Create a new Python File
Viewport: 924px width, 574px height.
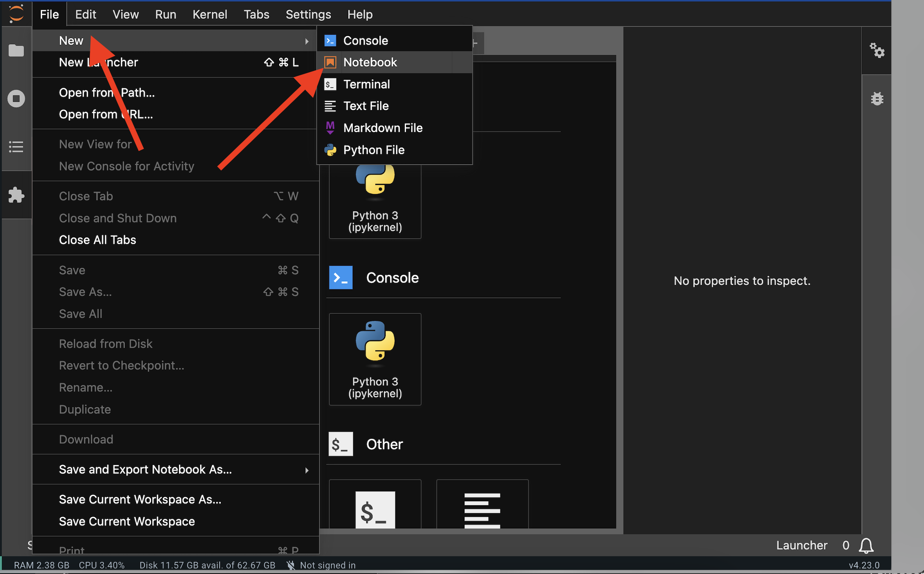[374, 150]
